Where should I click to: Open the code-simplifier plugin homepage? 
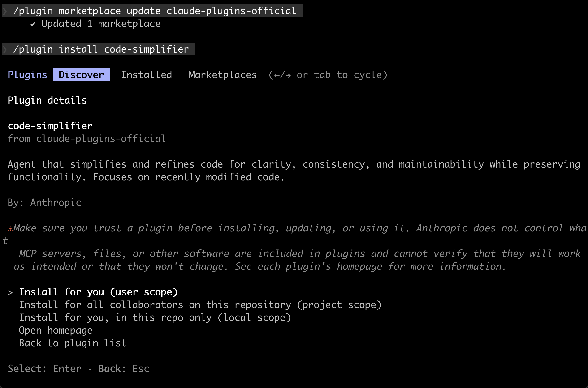click(x=56, y=330)
